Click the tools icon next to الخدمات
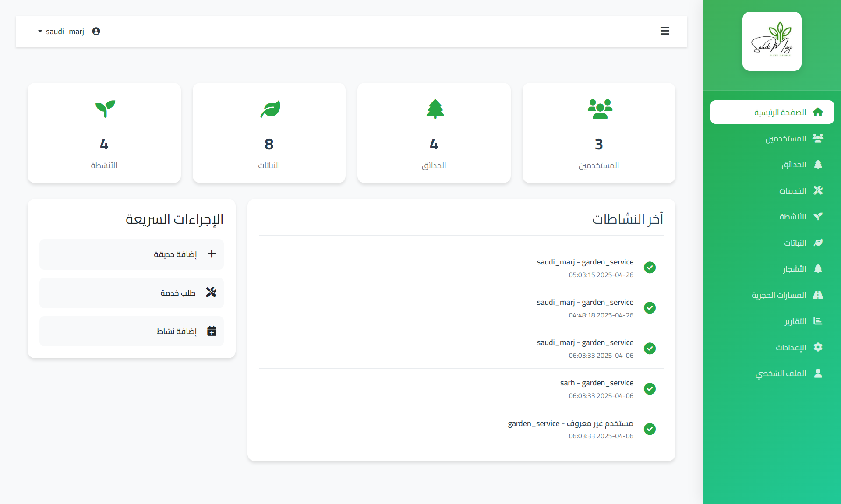The height and width of the screenshot is (504, 841). [818, 190]
